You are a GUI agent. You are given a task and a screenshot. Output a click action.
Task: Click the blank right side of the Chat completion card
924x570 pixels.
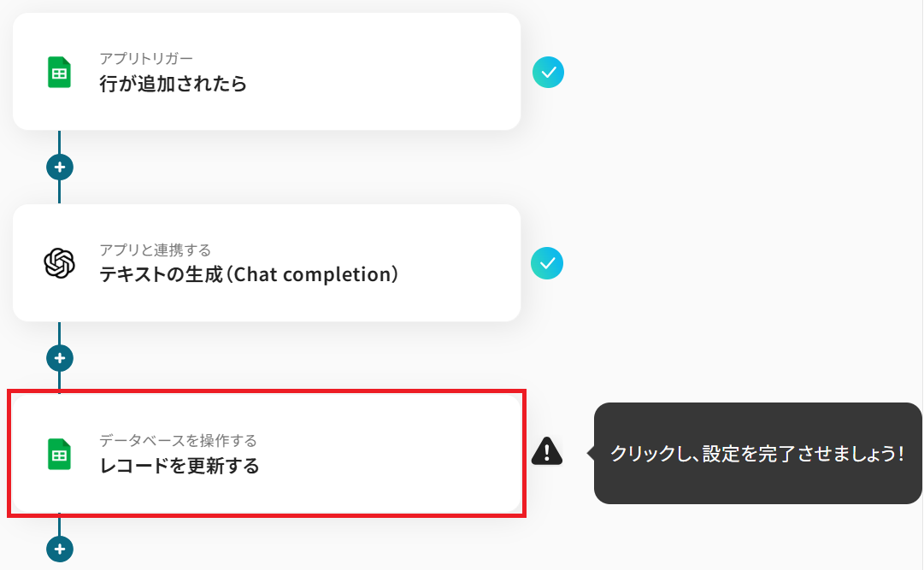click(462, 263)
